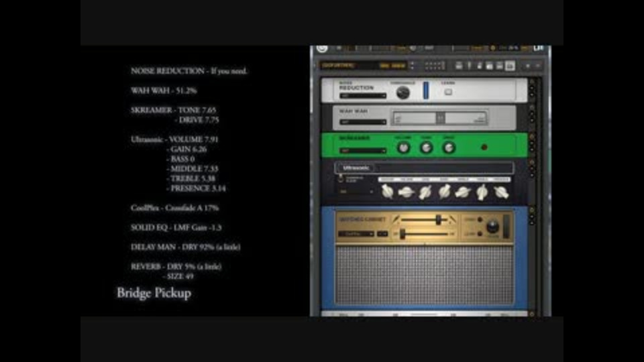
Task: Click the preset up/down arrows in toolbar
Action: pos(412,66)
